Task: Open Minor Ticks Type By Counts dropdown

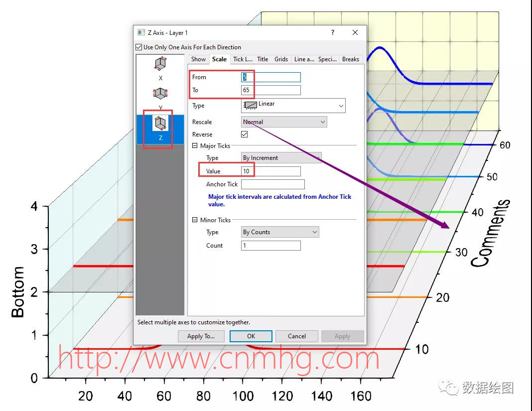Action: [x=280, y=232]
